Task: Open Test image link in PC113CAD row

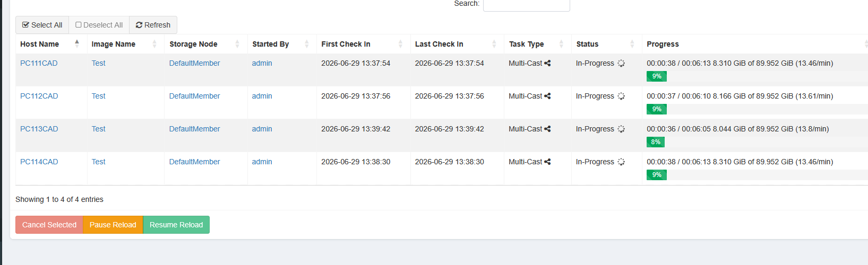Action: (x=98, y=129)
